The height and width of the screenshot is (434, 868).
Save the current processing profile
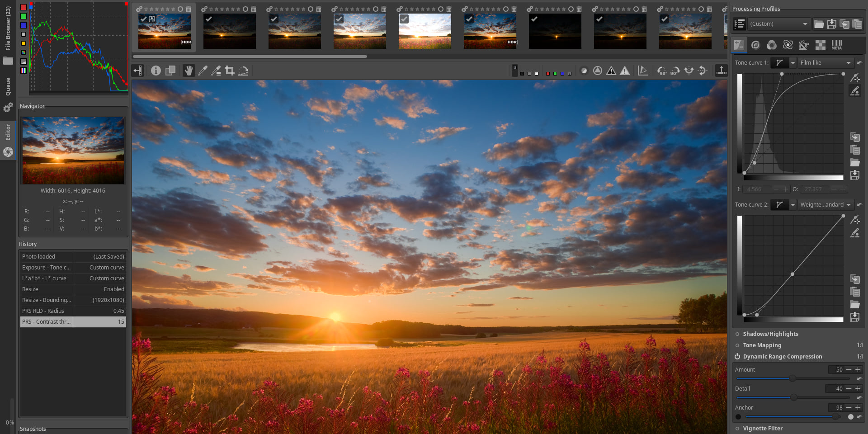pos(831,24)
